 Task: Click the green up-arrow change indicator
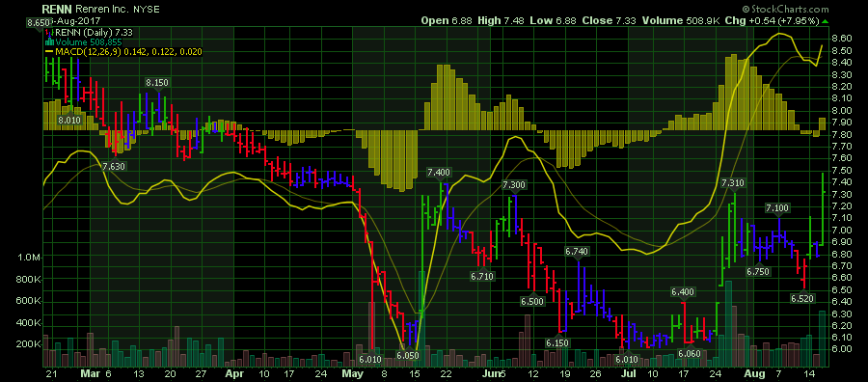826,21
